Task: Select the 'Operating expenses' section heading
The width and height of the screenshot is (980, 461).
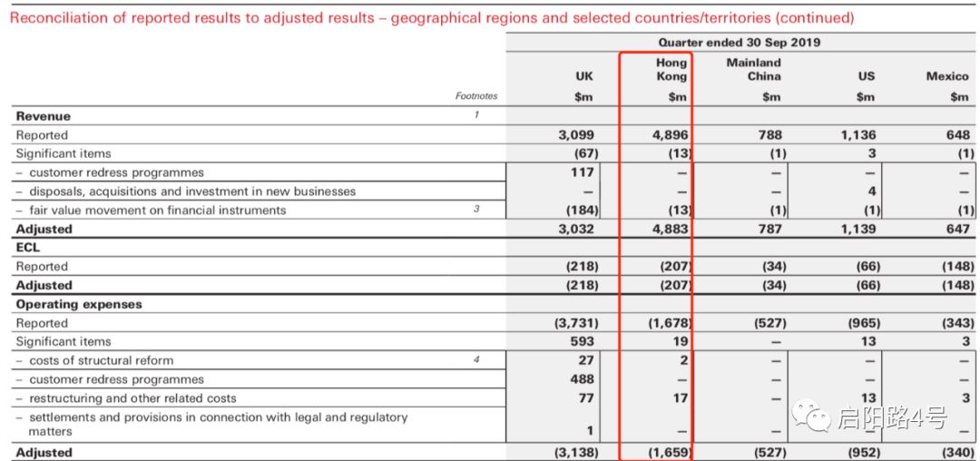Action: (x=79, y=304)
